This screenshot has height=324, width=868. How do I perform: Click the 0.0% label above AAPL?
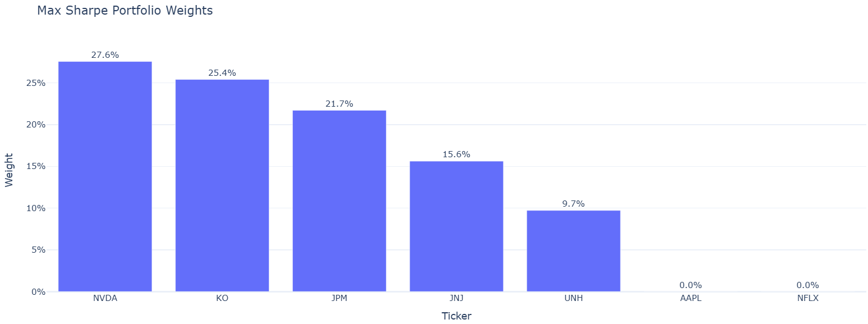[x=691, y=285]
